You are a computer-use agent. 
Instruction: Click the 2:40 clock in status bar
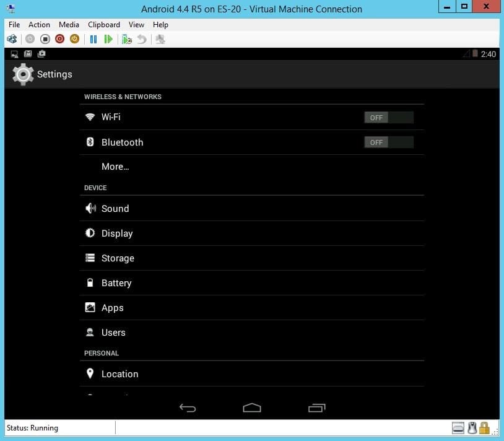489,54
